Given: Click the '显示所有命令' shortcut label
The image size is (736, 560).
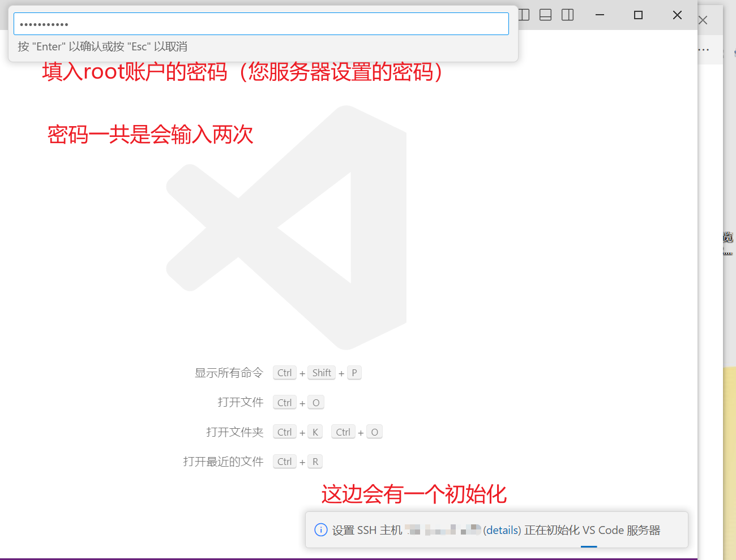Looking at the screenshot, I should (229, 373).
